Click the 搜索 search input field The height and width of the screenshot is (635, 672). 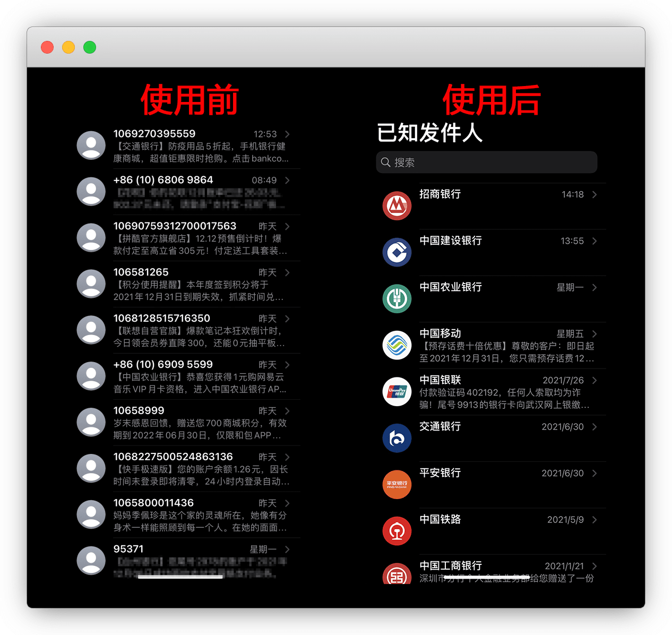(x=494, y=162)
